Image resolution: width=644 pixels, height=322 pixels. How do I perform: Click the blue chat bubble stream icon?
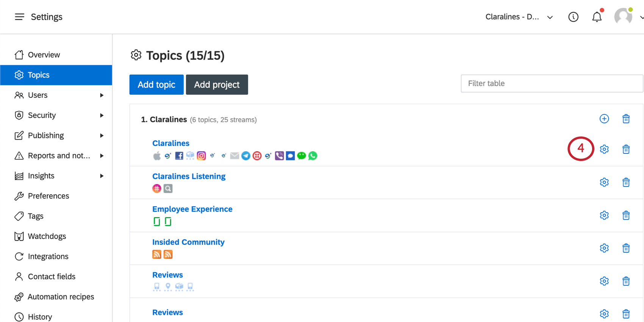(290, 156)
